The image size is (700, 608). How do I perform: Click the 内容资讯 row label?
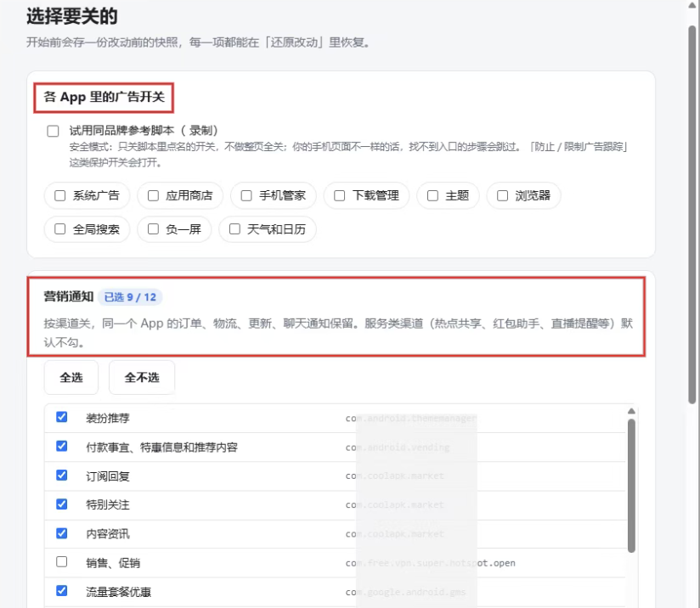click(108, 534)
